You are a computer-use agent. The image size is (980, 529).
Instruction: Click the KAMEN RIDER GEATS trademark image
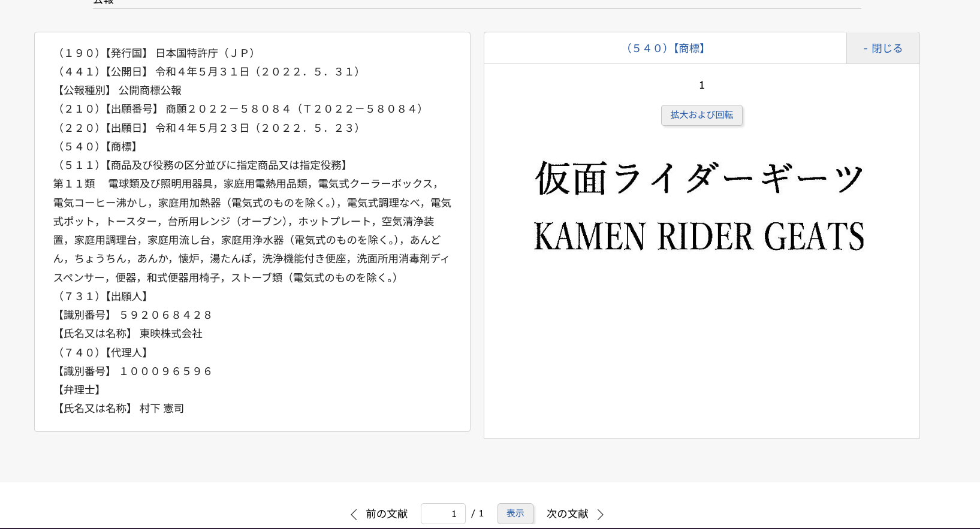(x=699, y=205)
